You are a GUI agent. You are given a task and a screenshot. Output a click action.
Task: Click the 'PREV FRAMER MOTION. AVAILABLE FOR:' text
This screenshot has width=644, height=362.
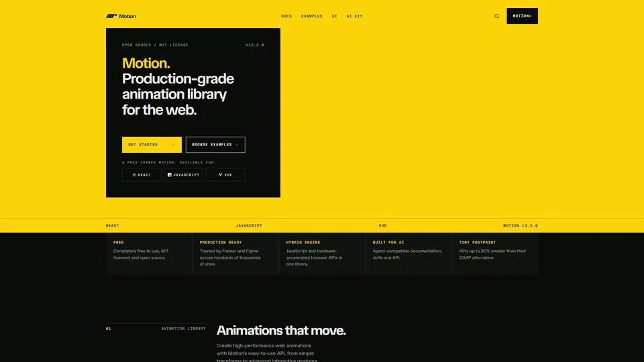pyautogui.click(x=171, y=162)
